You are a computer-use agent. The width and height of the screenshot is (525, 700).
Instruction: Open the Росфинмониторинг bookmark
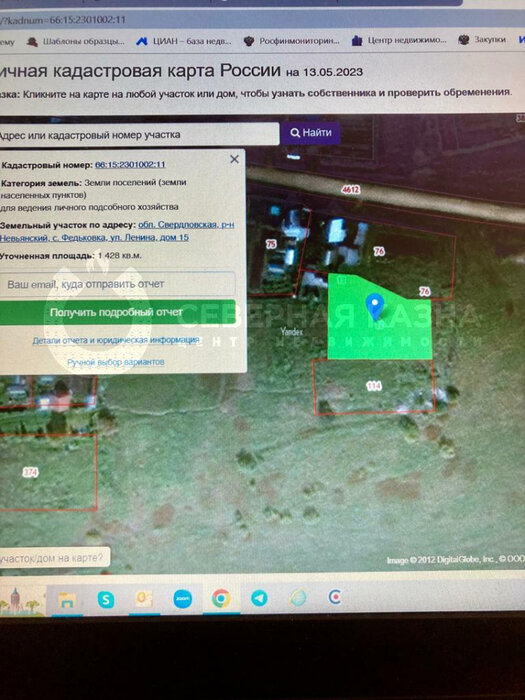click(x=292, y=41)
